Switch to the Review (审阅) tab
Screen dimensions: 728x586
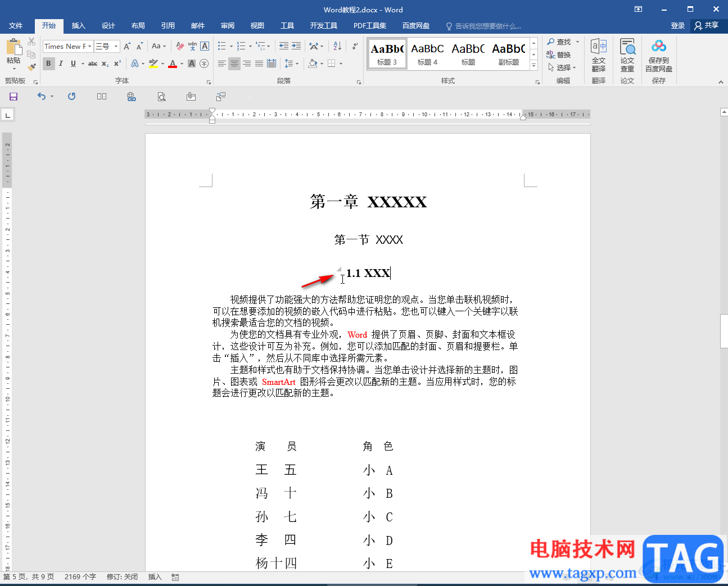[x=228, y=26]
